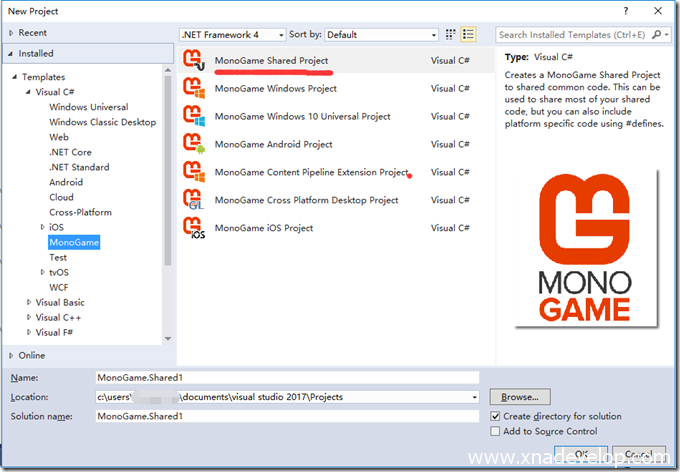Switch to the small icons list view
This screenshot has width=680, height=472.
(469, 35)
